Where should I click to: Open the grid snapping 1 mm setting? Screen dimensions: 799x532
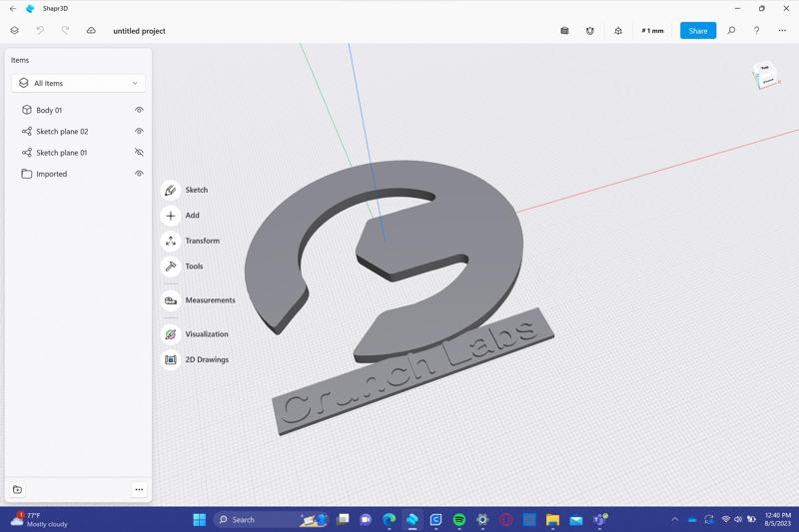(x=652, y=31)
